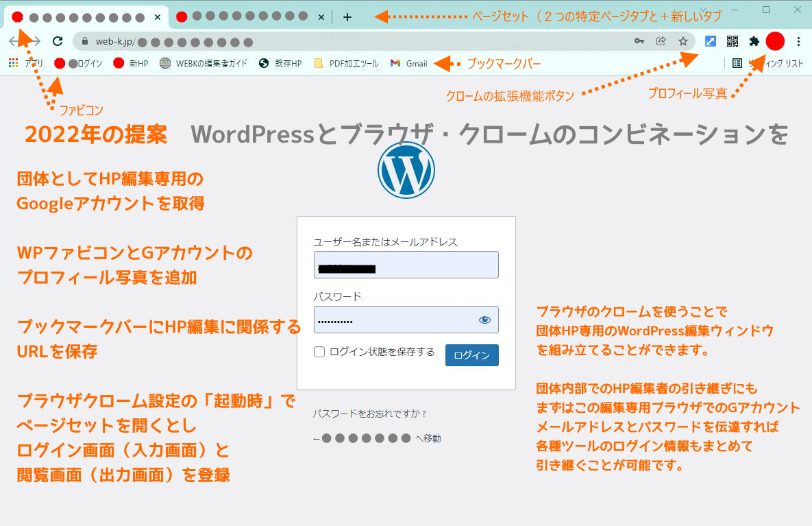The width and height of the screenshot is (812, 526).
Task: Open the saved passwords key icon
Action: (x=639, y=41)
